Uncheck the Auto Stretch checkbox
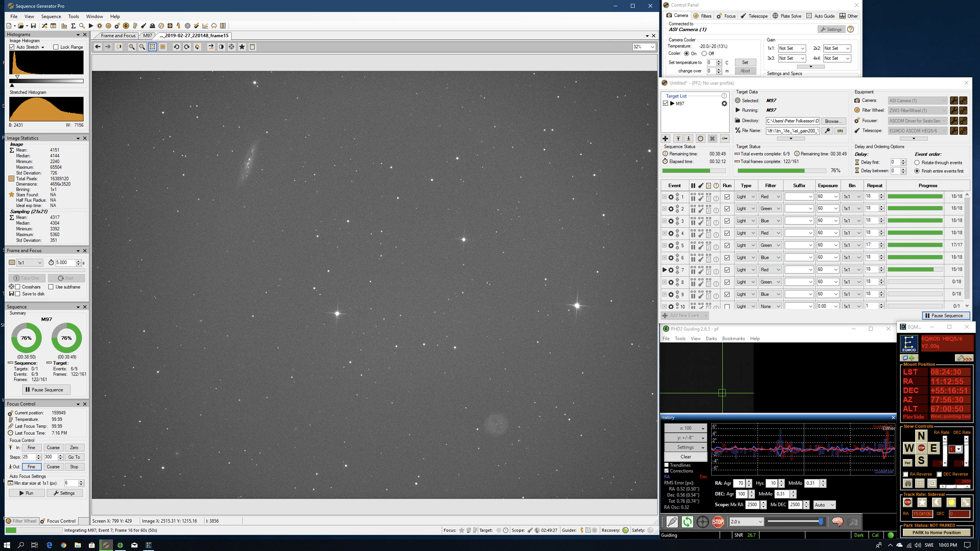This screenshot has height=551, width=980. [x=12, y=47]
